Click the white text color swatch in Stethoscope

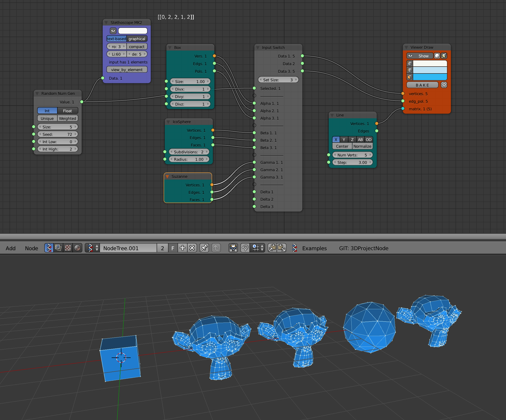(133, 31)
